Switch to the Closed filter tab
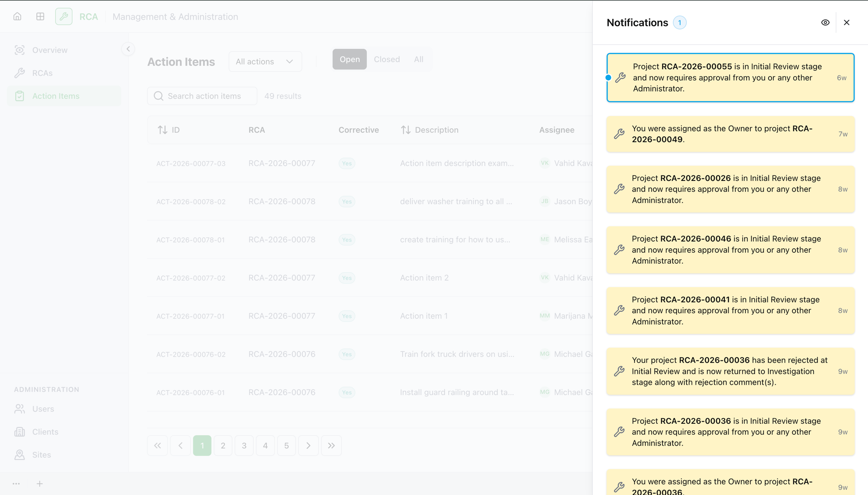Image resolution: width=868 pixels, height=495 pixels. pos(387,59)
